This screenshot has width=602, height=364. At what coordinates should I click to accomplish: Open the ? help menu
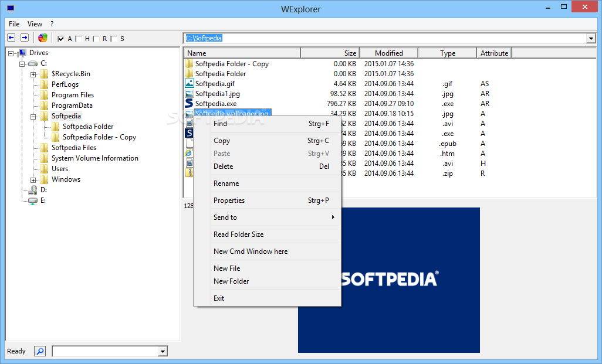(x=52, y=24)
